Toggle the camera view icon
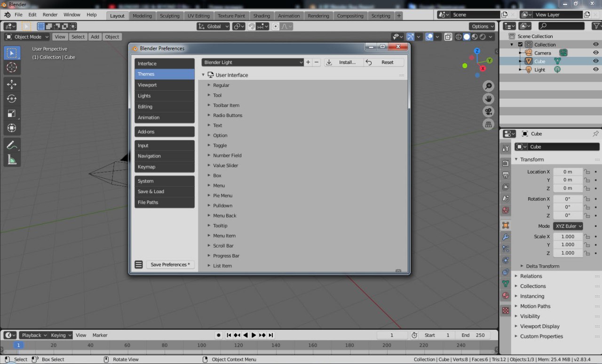This screenshot has width=602, height=364. pyautogui.click(x=488, y=111)
